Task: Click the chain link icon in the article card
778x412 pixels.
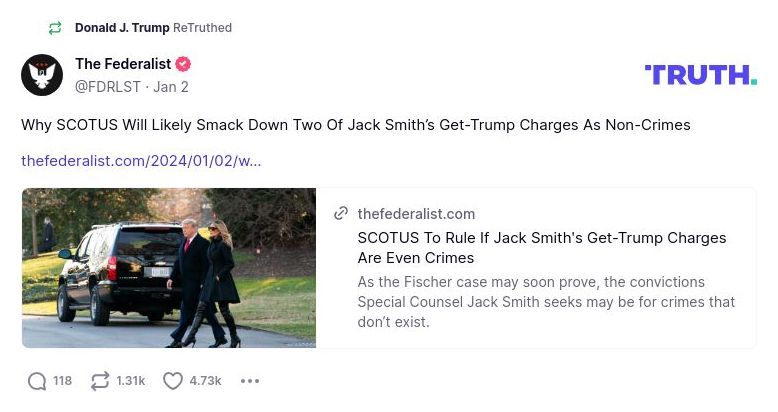Action: [x=341, y=214]
